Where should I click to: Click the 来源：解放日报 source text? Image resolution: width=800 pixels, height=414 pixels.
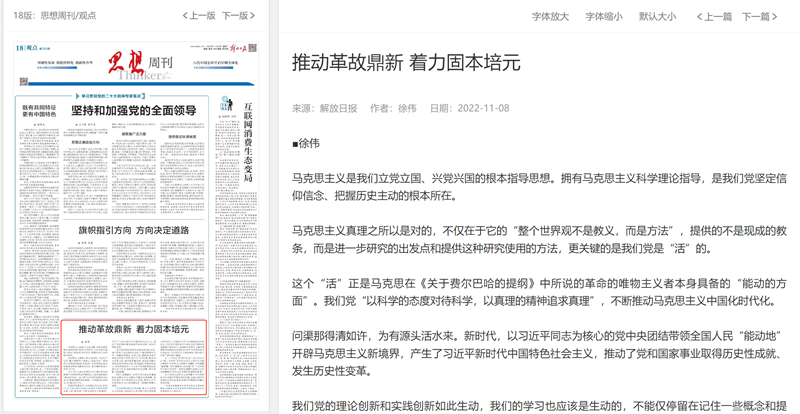(324, 108)
